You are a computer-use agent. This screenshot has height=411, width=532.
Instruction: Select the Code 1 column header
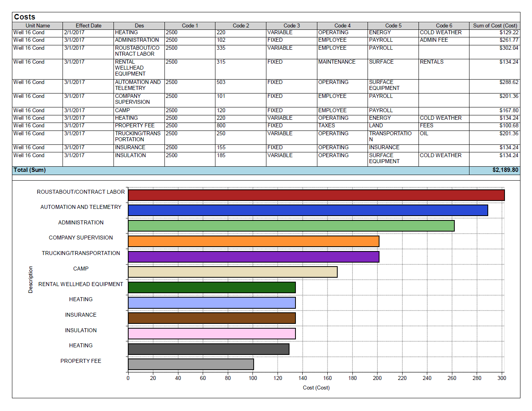[x=190, y=25]
